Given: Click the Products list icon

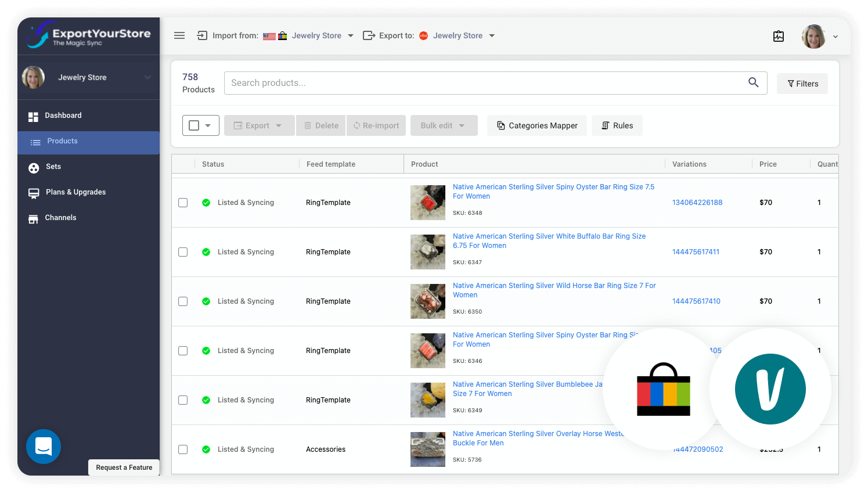Looking at the screenshot, I should (x=35, y=142).
